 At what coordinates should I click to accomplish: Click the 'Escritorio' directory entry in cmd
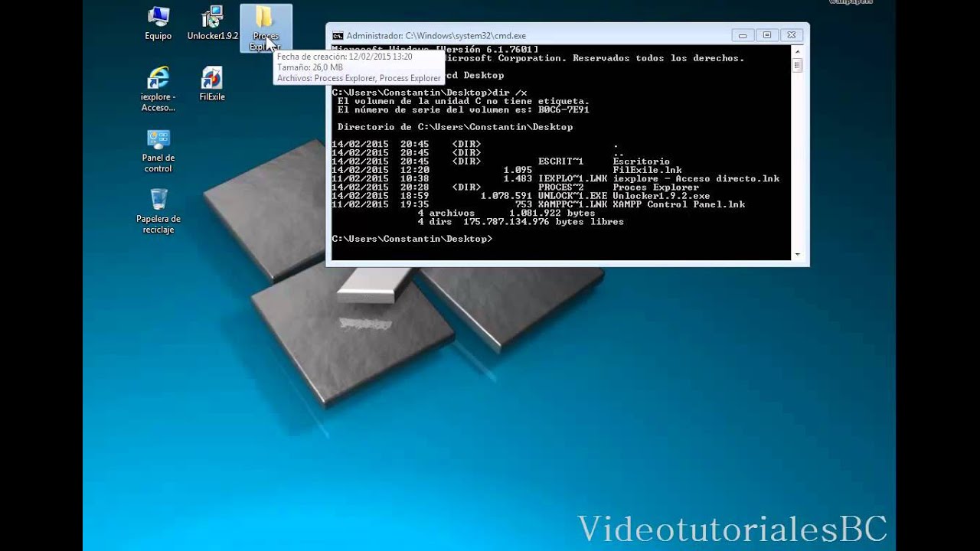click(641, 161)
